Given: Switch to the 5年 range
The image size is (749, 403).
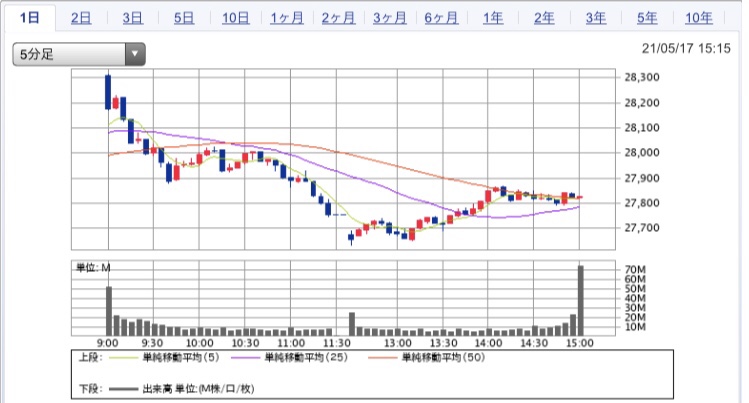Looking at the screenshot, I should pos(647,18).
